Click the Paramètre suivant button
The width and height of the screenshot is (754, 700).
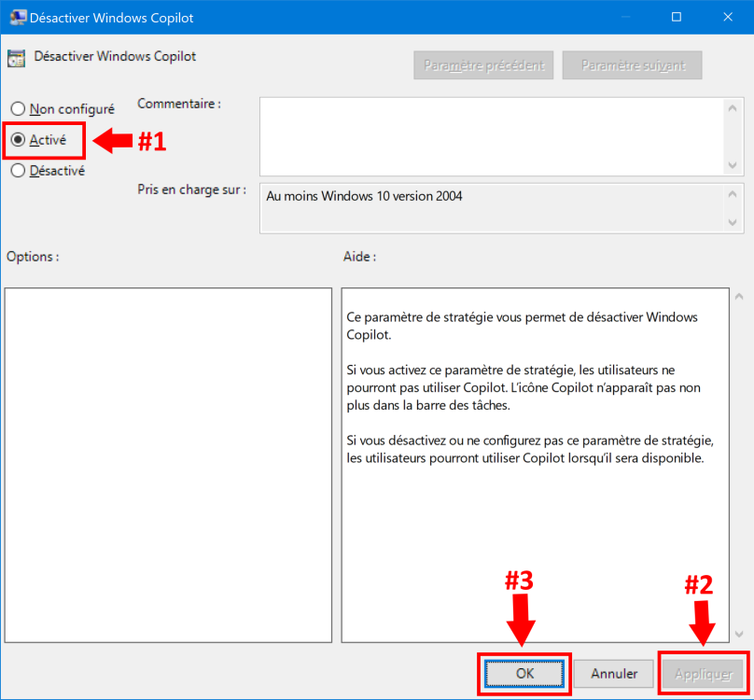click(x=633, y=65)
